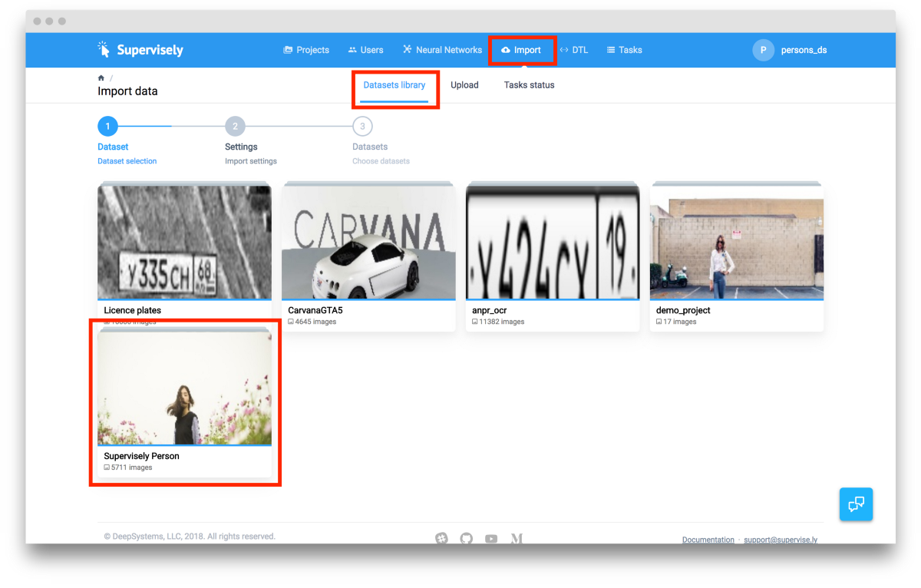
Task: Click the anpr_ocr title
Action: [490, 310]
